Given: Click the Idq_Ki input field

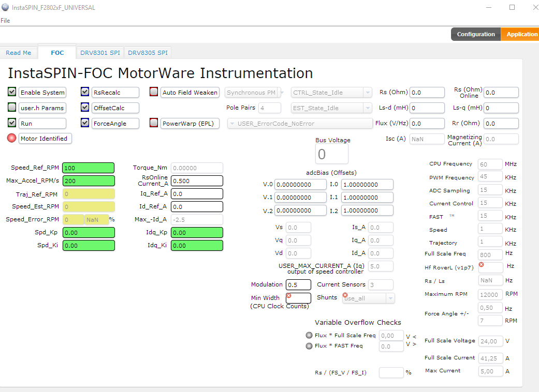Looking at the screenshot, I should pos(197,246).
